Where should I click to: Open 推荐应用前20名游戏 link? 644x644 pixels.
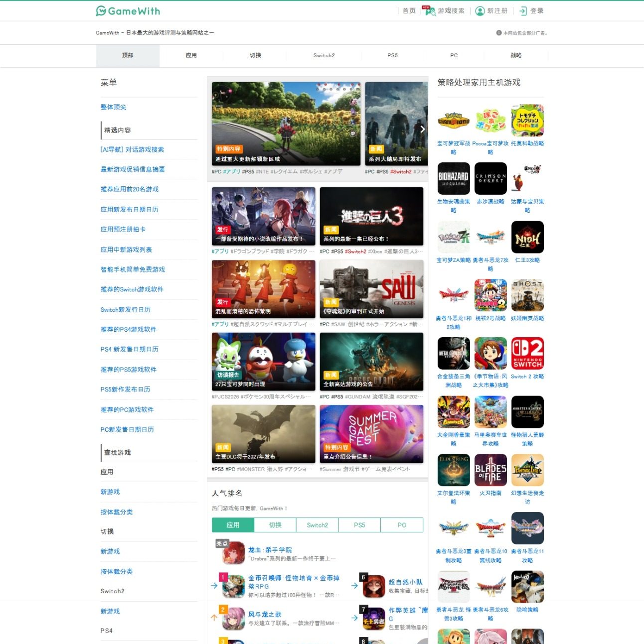click(x=130, y=189)
